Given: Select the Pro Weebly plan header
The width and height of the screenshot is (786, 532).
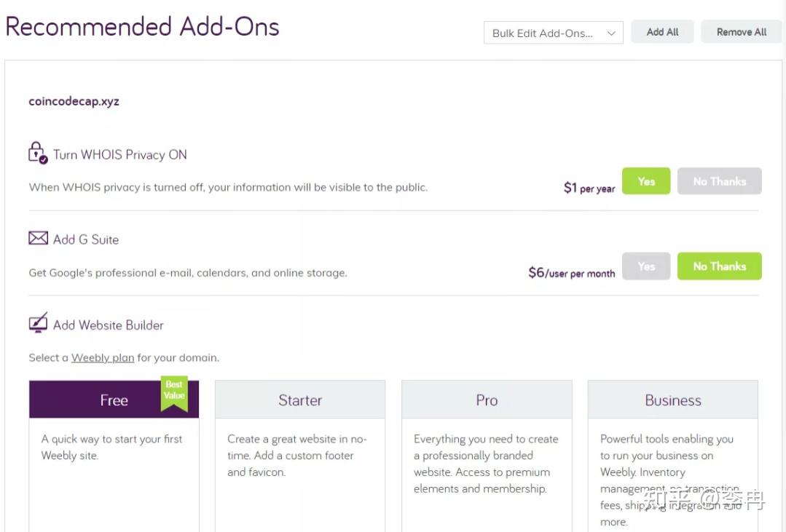Looking at the screenshot, I should click(487, 400).
